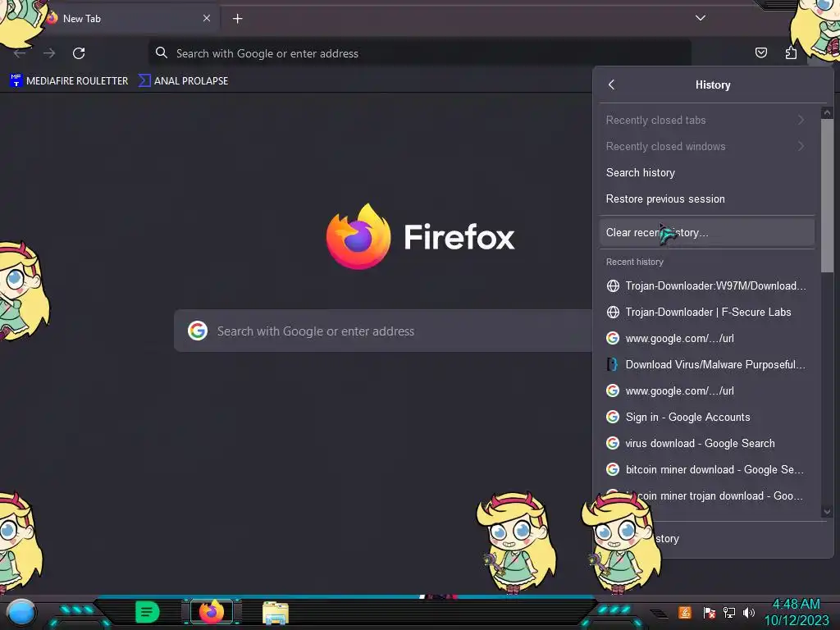The image size is (840, 630).
Task: Click Firefox taskbar icon
Action: pyautogui.click(x=211, y=612)
